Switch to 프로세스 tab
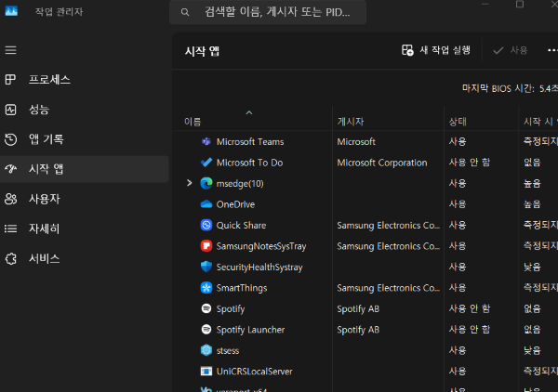Image resolution: width=558 pixels, height=392 pixels. coord(85,80)
